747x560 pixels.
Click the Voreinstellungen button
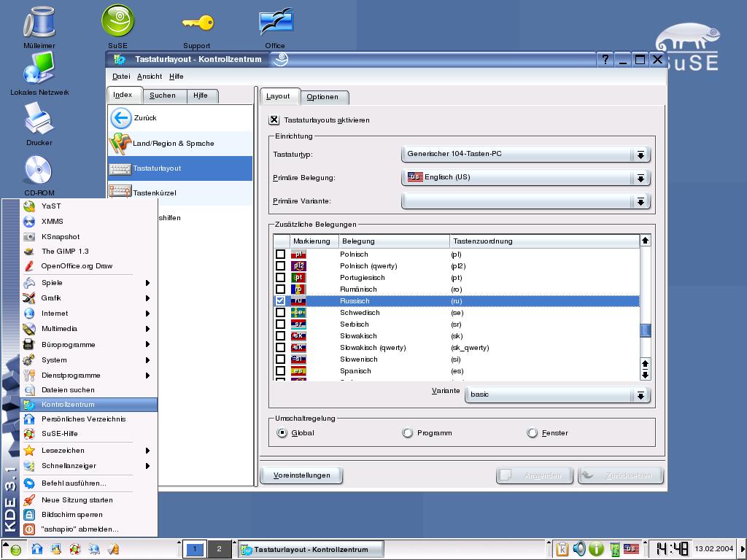point(301,475)
